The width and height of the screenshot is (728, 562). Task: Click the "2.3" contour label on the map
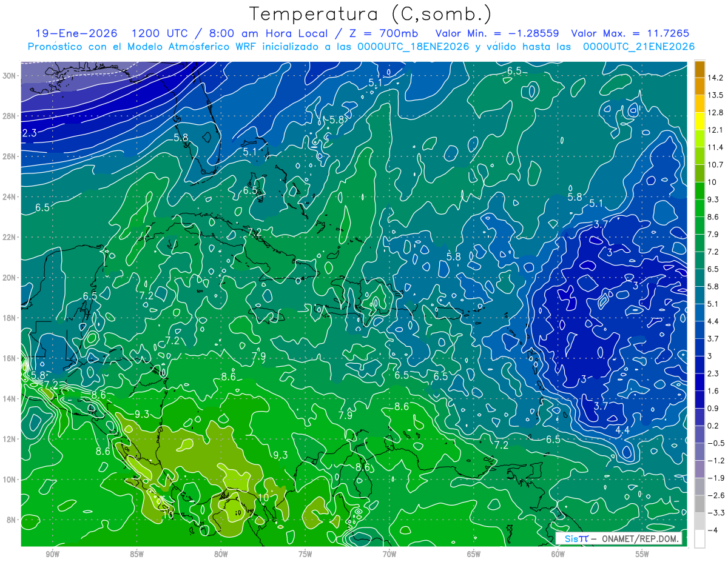[x=29, y=133]
